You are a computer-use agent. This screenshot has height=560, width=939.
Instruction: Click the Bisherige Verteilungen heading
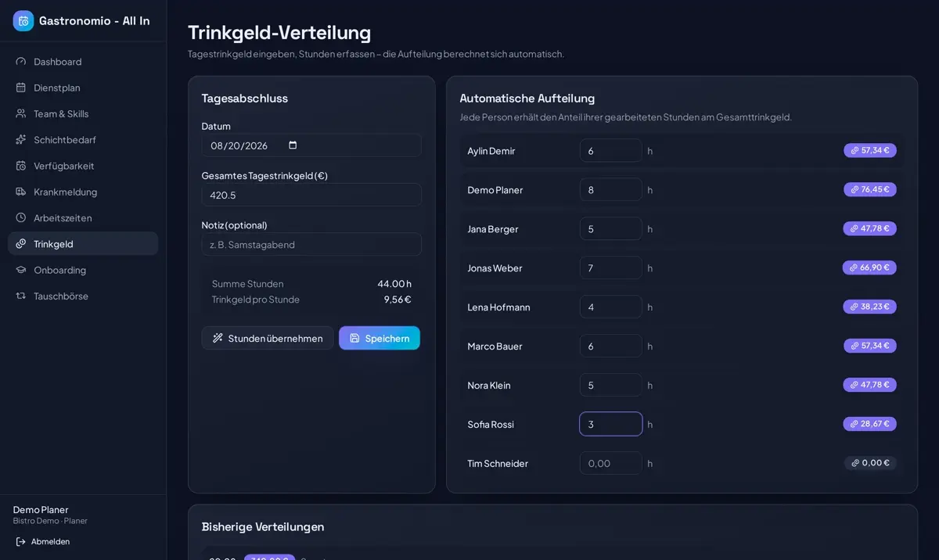263,526
